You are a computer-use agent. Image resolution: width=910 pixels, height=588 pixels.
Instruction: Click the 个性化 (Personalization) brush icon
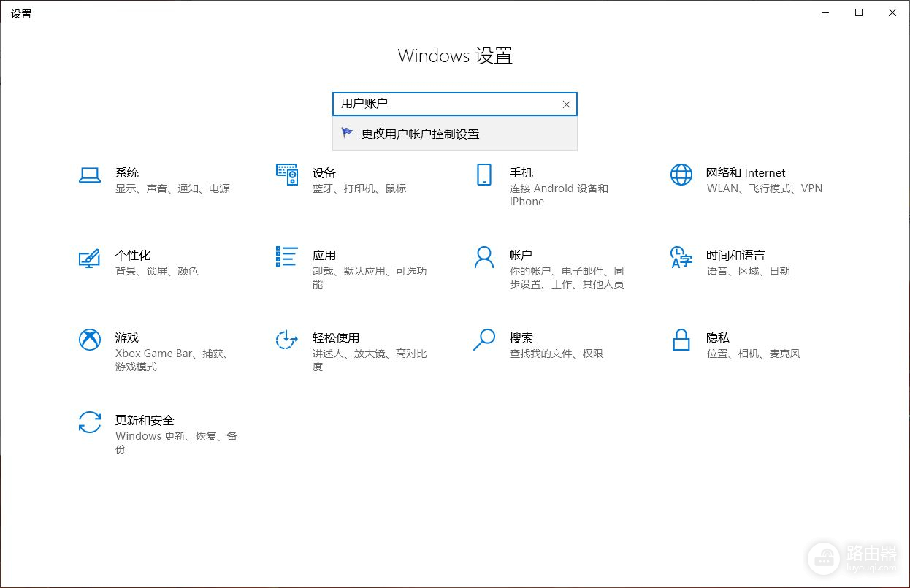tap(89, 258)
